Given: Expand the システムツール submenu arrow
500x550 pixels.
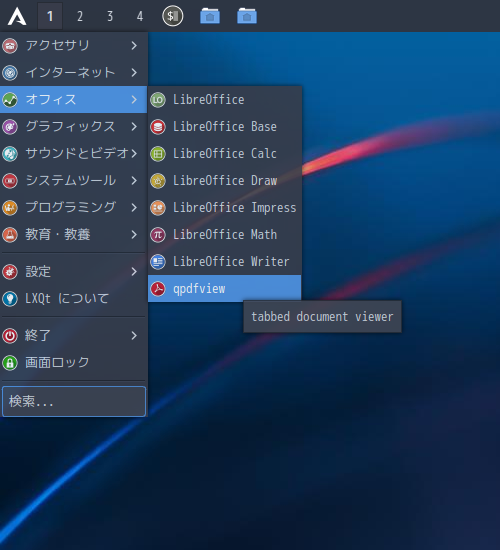Looking at the screenshot, I should pyautogui.click(x=134, y=181).
